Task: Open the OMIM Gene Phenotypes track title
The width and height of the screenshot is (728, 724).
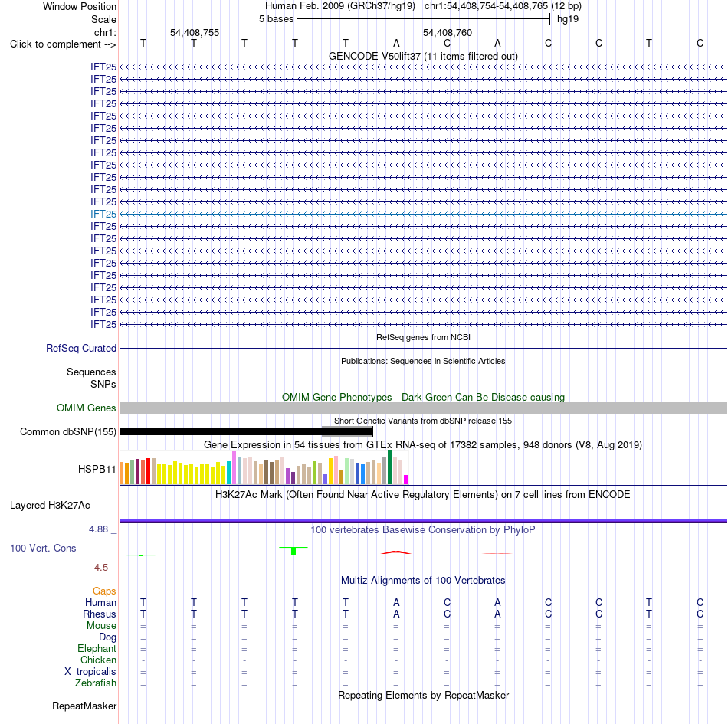Action: (423, 398)
